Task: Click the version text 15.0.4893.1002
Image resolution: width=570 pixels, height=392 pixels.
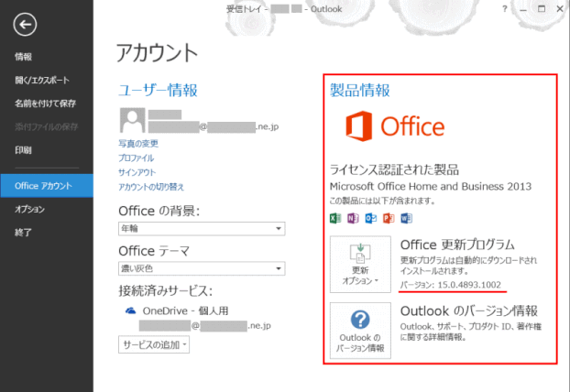Action: [x=469, y=285]
